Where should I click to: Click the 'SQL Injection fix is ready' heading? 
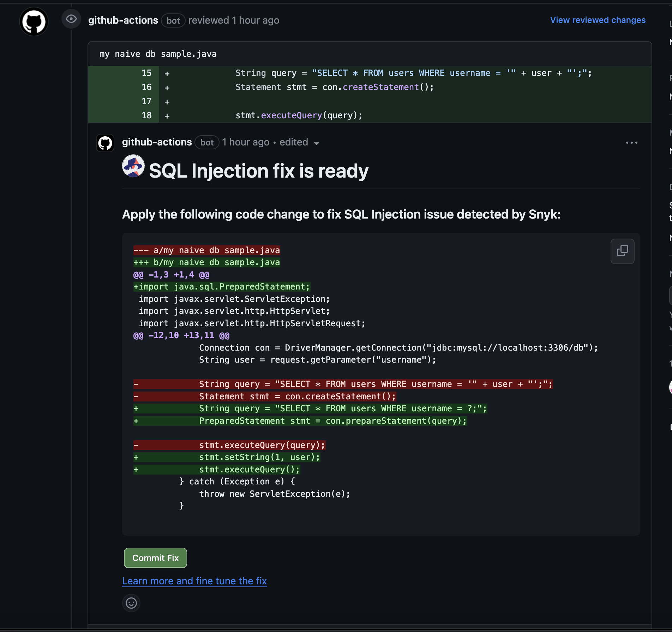[x=258, y=171]
